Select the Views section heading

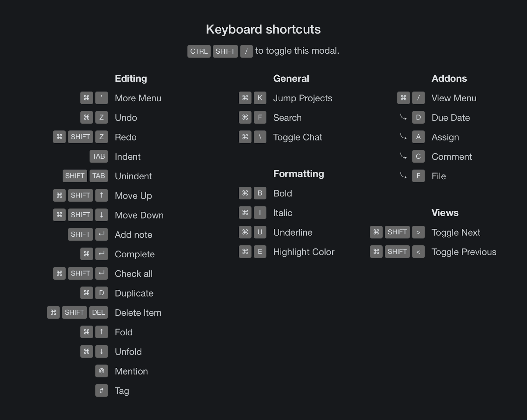coord(445,213)
